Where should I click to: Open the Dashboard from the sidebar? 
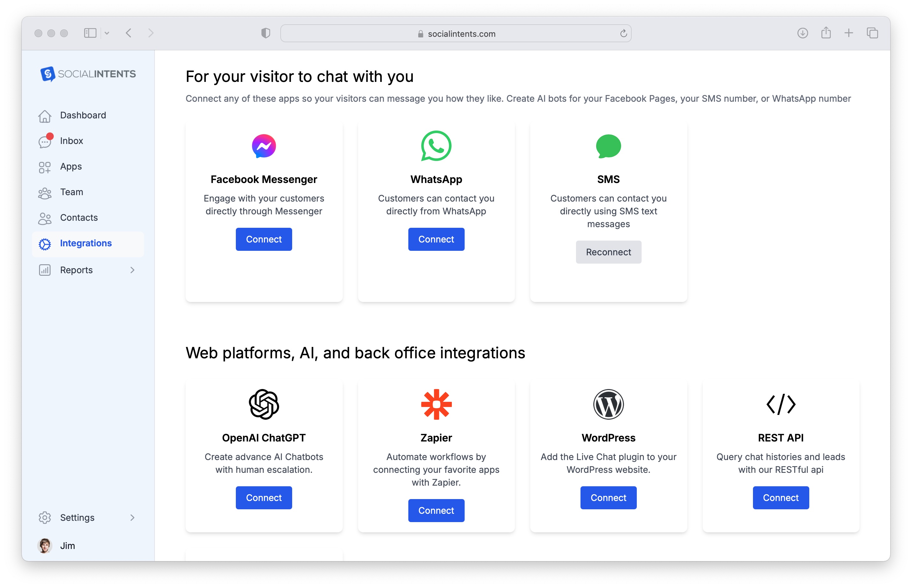pos(45,116)
